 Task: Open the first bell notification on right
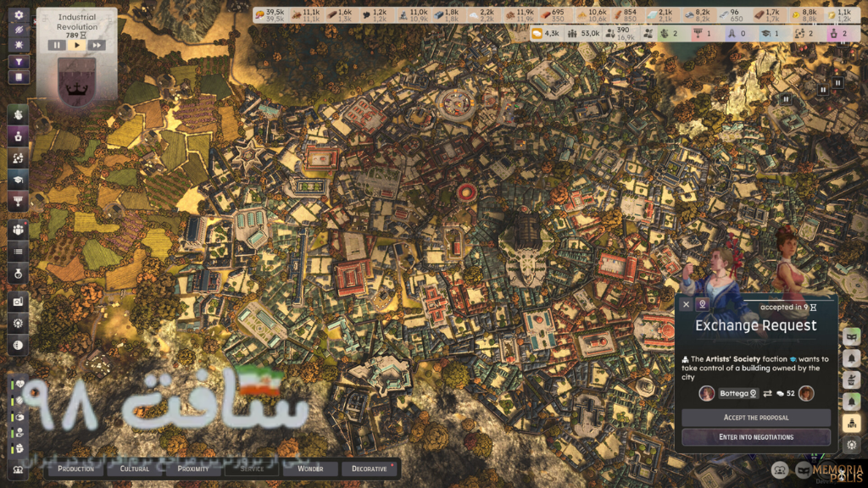click(x=851, y=358)
